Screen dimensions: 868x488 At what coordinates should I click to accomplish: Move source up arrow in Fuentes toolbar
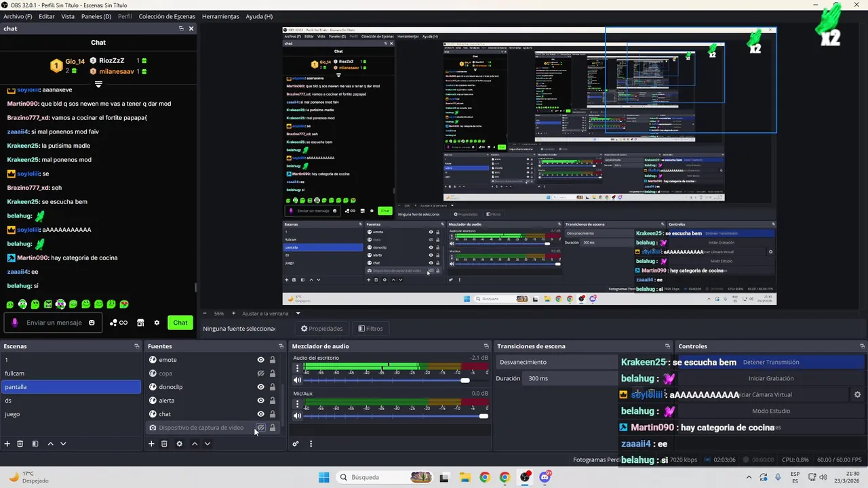195,444
